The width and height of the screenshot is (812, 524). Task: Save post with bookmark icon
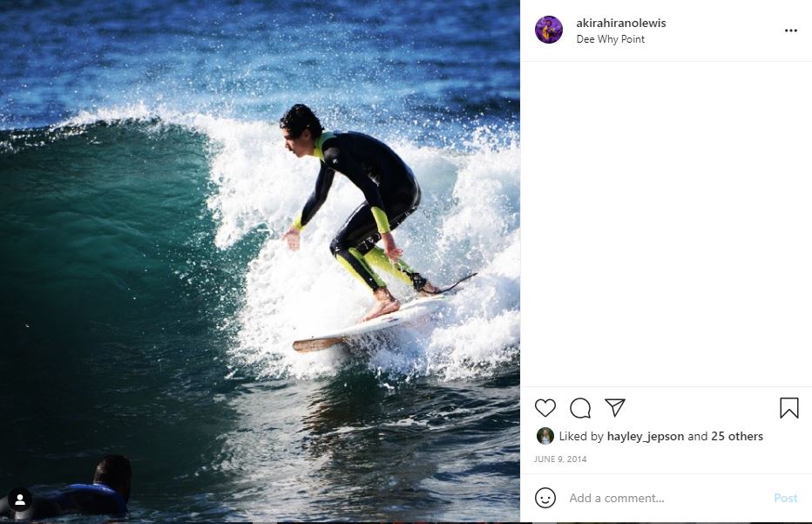[788, 408]
